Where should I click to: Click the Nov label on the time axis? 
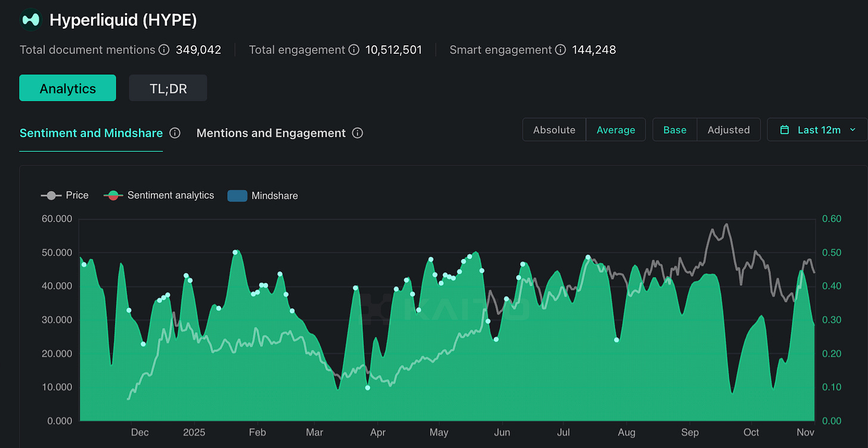805,432
